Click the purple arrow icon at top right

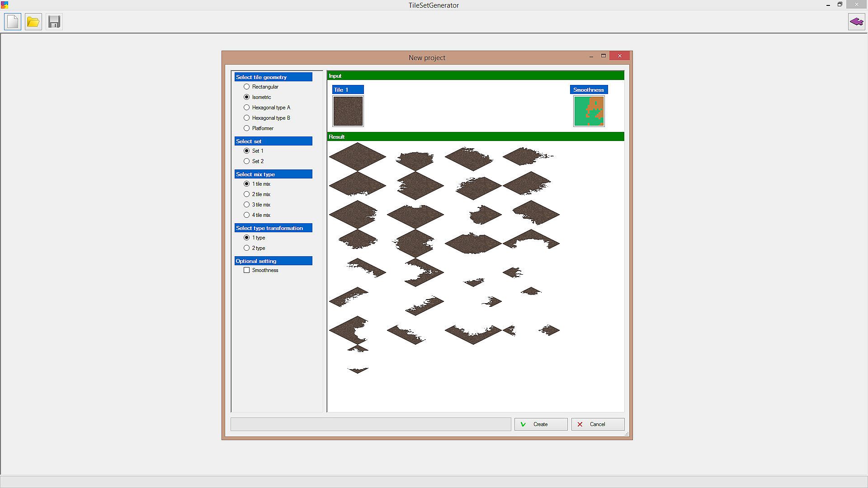(856, 22)
